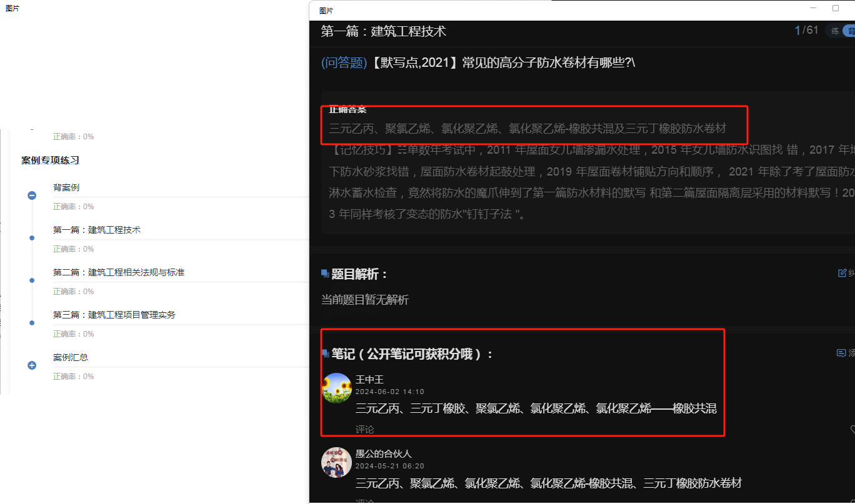Screen dimensions: 855x504
Task: Click the 图片 title of the dark window
Action: coord(326,11)
